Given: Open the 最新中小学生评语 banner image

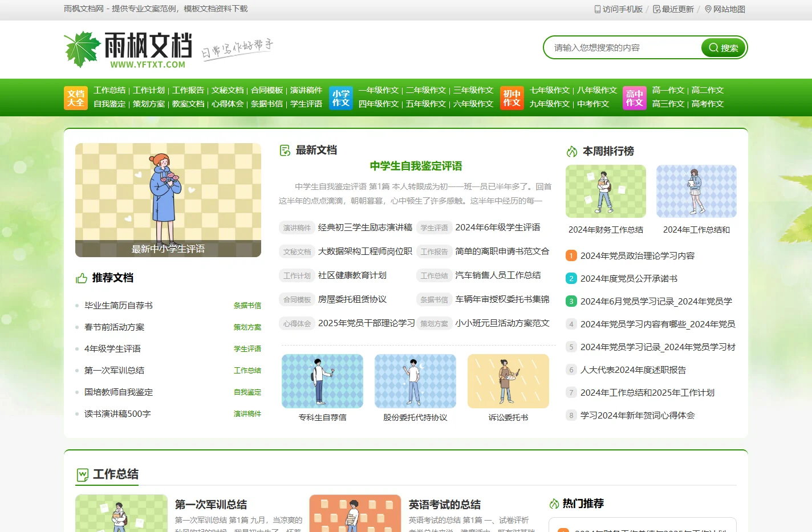Looking at the screenshot, I should coord(168,200).
